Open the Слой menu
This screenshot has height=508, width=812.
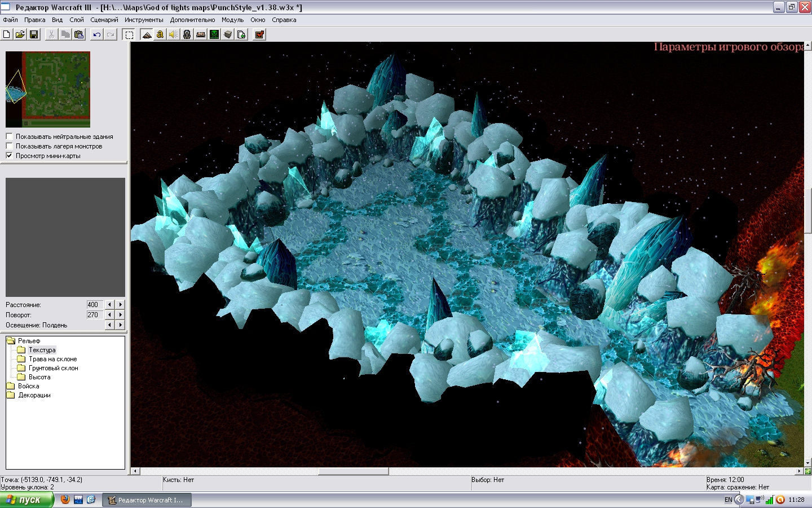tap(77, 20)
